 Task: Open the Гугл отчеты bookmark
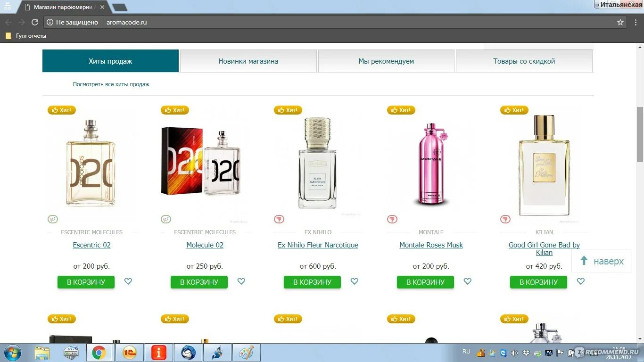26,36
